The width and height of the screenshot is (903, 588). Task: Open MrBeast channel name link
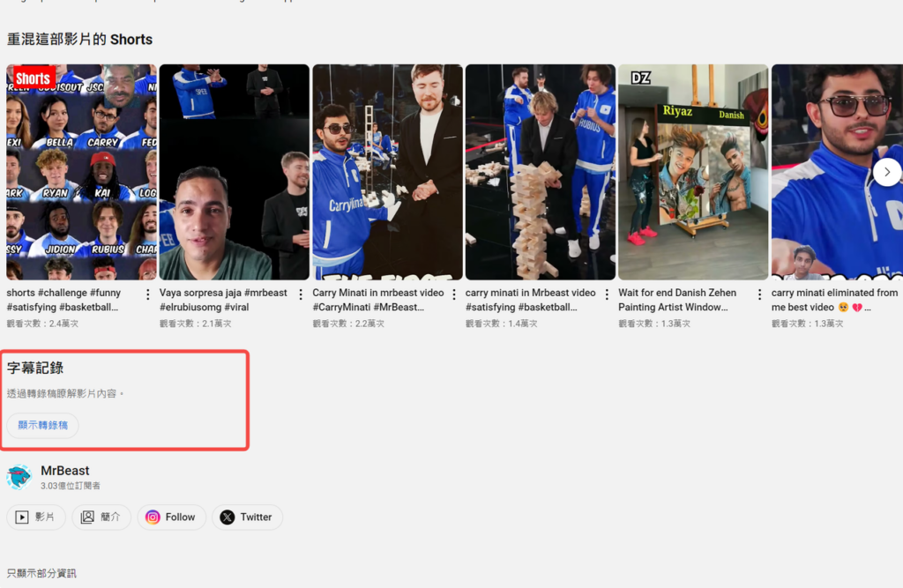click(65, 471)
